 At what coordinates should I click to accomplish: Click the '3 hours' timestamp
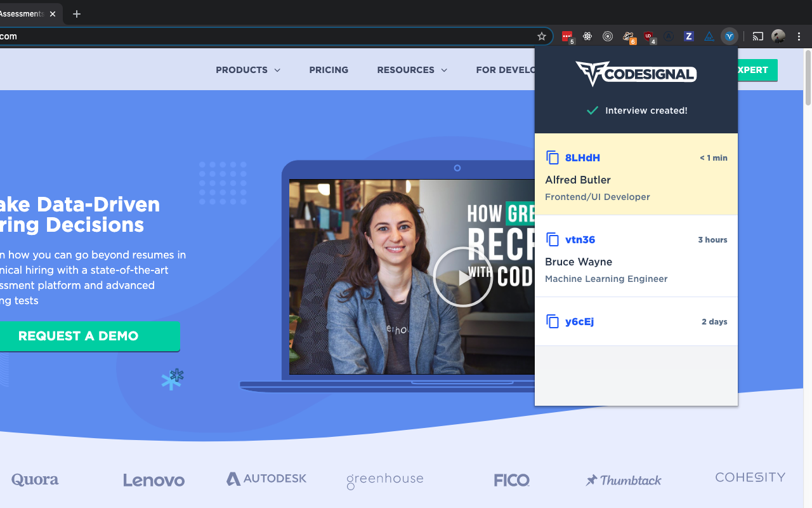click(x=713, y=240)
